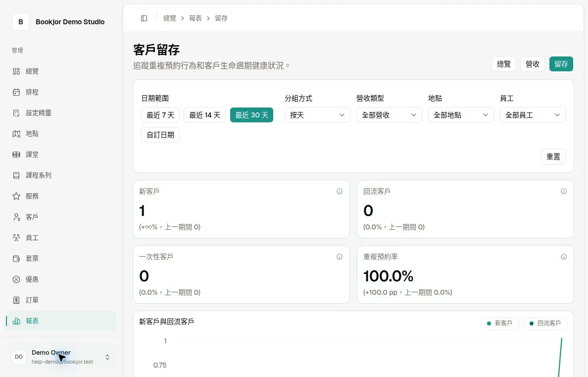The width and height of the screenshot is (588, 377).
Task: Click the Bookjor B logo
Action: 21,22
